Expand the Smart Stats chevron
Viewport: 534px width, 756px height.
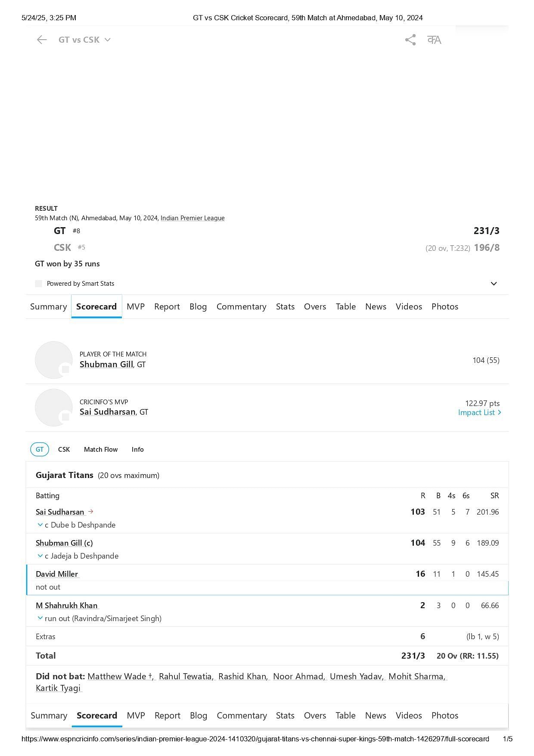tap(494, 284)
